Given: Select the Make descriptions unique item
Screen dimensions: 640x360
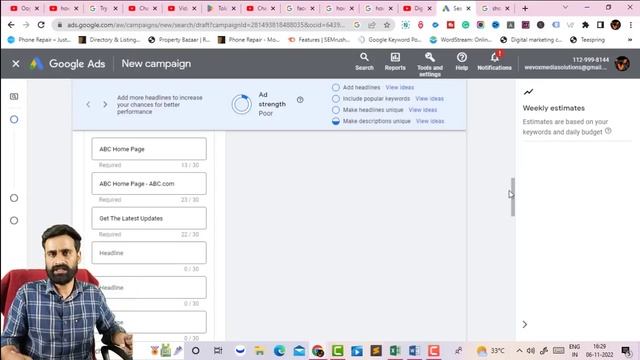Looking at the screenshot, I should coord(336,121).
